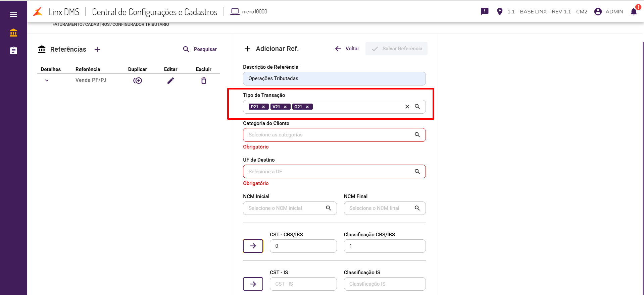This screenshot has height=295, width=644.
Task: Open the notifications bell
Action: coord(634,12)
